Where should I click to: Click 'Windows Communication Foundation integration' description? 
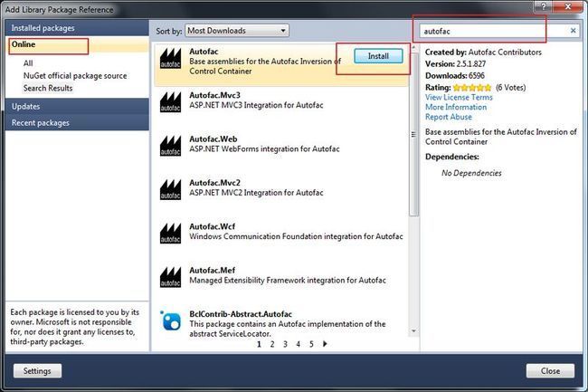(296, 236)
